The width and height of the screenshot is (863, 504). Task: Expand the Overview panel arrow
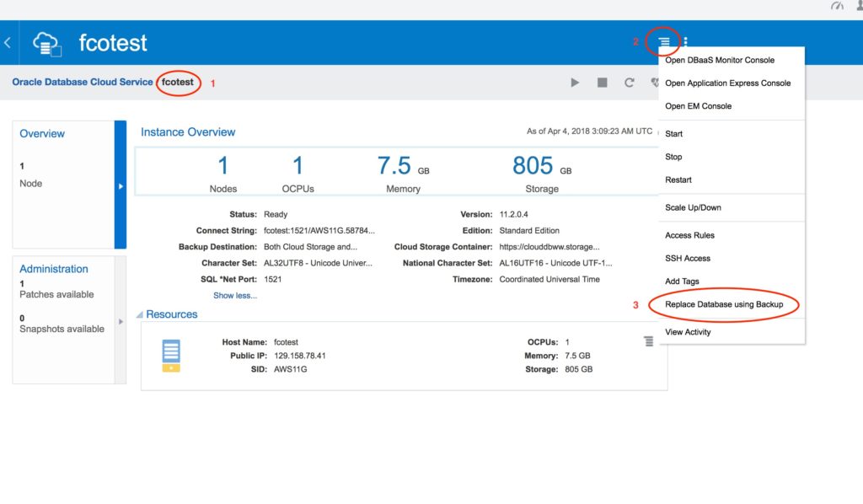pyautogui.click(x=121, y=185)
